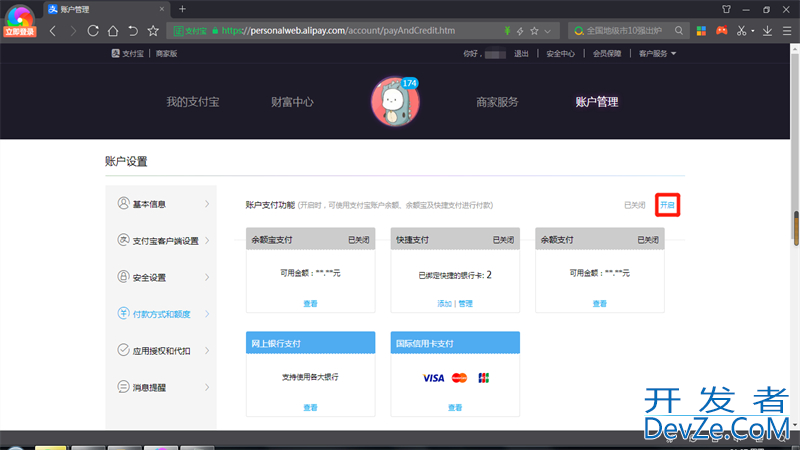Click 添加 in the 快捷支付 card
Screen dimensions: 800x450
click(444, 304)
